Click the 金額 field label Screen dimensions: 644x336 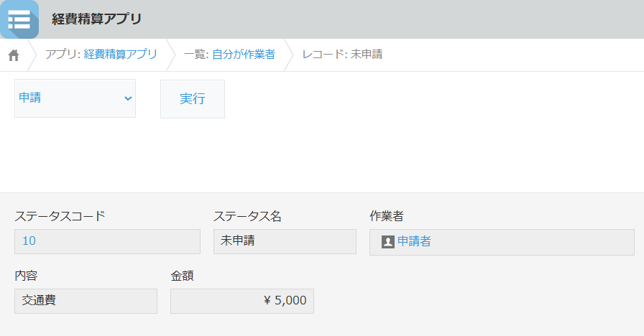coord(182,275)
